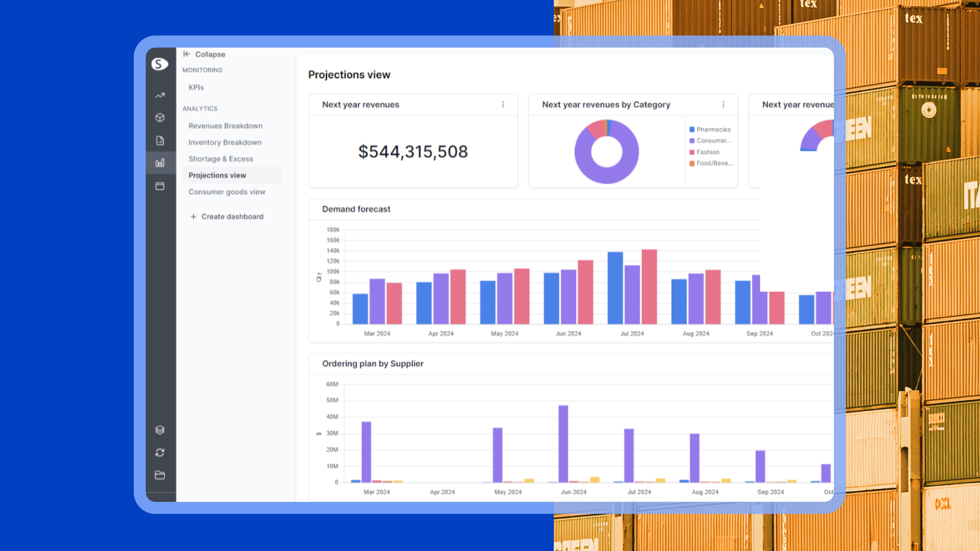
Task: Open options menu for Next year revenues
Action: (503, 104)
